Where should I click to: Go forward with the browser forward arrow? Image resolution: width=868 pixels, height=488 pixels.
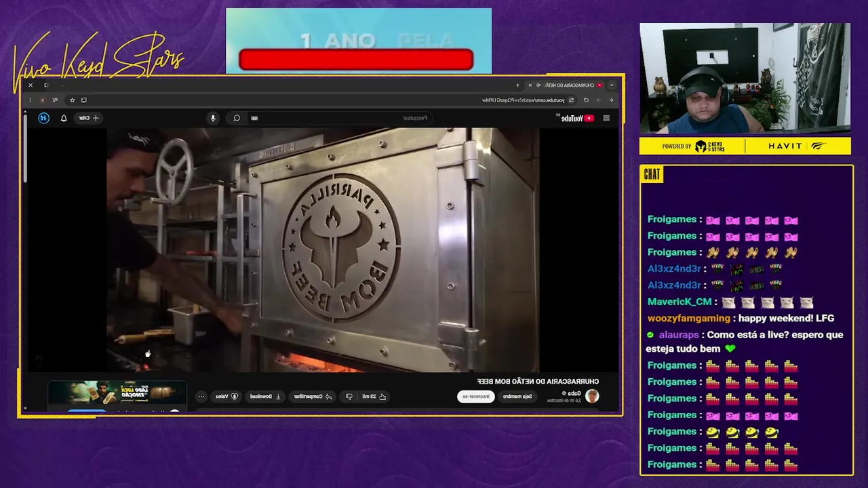[x=598, y=100]
